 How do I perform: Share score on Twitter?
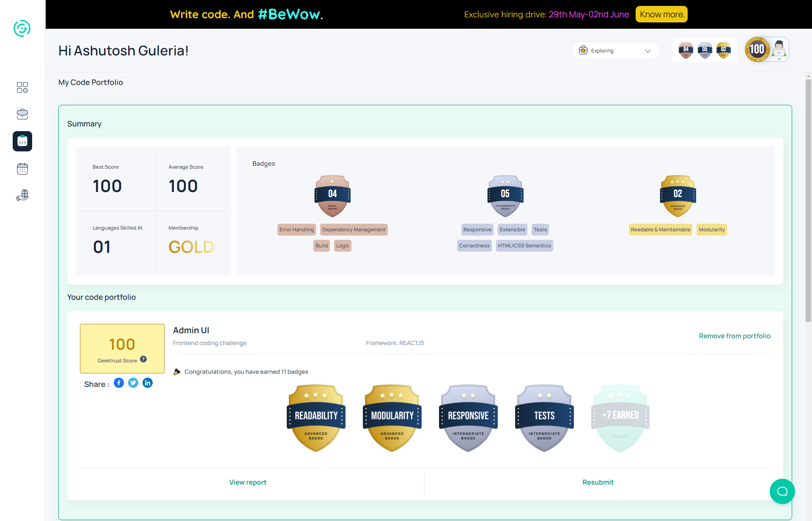tap(133, 383)
